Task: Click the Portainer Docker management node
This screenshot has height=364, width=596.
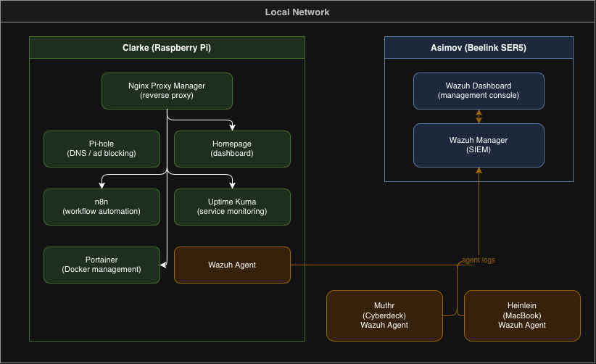Action: [x=102, y=265]
